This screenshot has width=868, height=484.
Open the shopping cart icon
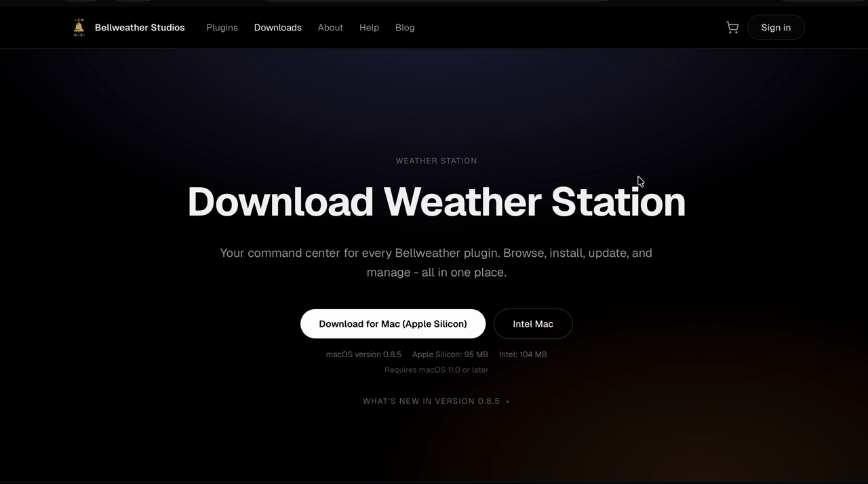coord(732,28)
